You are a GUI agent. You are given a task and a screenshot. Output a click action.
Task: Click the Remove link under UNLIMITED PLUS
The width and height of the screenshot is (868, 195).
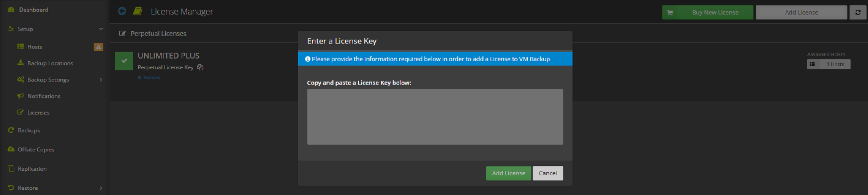[x=151, y=77]
